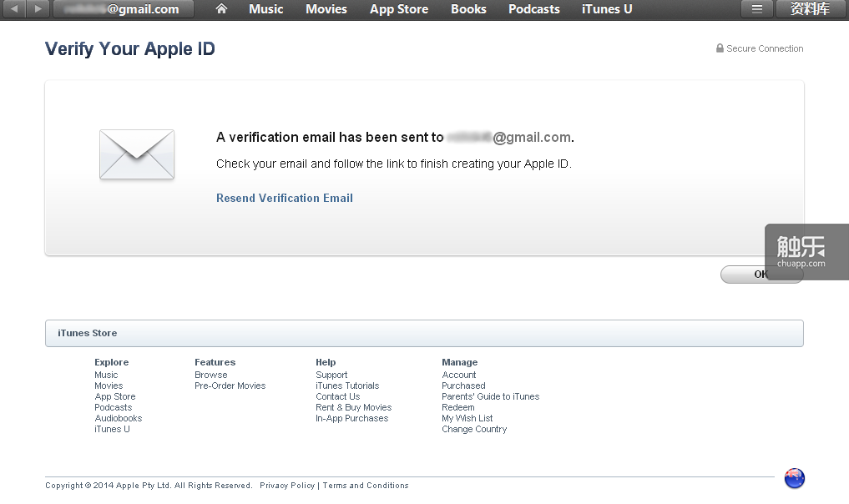Click the Secure Connection lock icon
Screen dimensions: 849x504
[720, 48]
